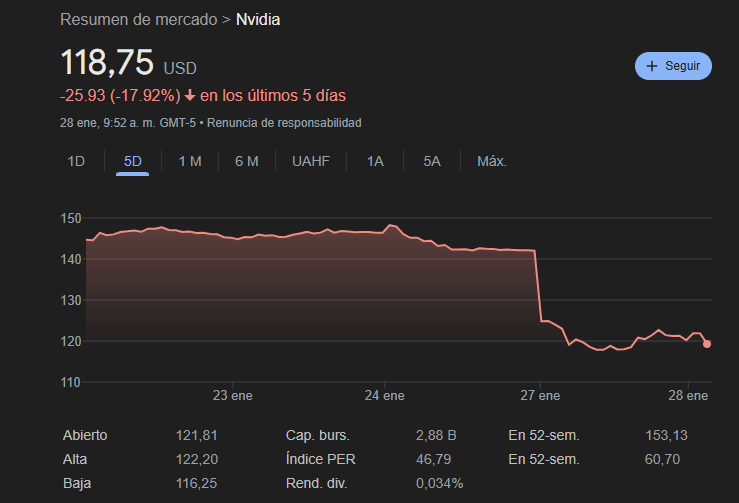The height and width of the screenshot is (503, 739).
Task: Click the 130 y-axis label
Action: coord(71,300)
